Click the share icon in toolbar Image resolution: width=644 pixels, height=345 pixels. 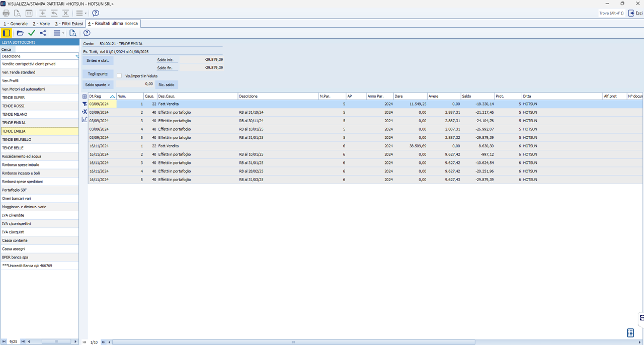point(43,33)
